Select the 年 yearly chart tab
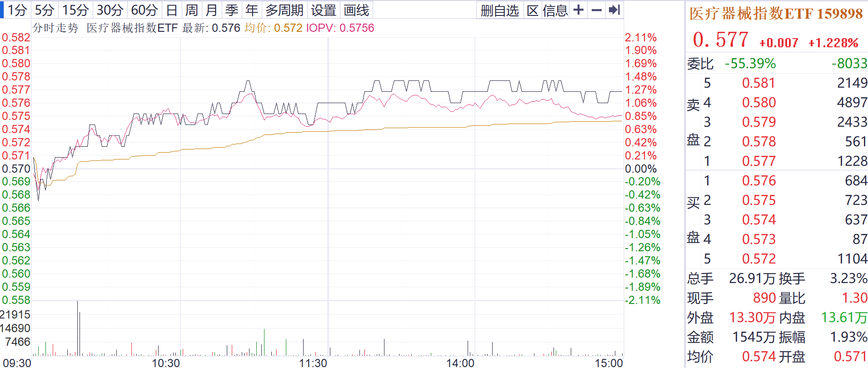Viewport: 868px width, 368px height. coord(252,10)
